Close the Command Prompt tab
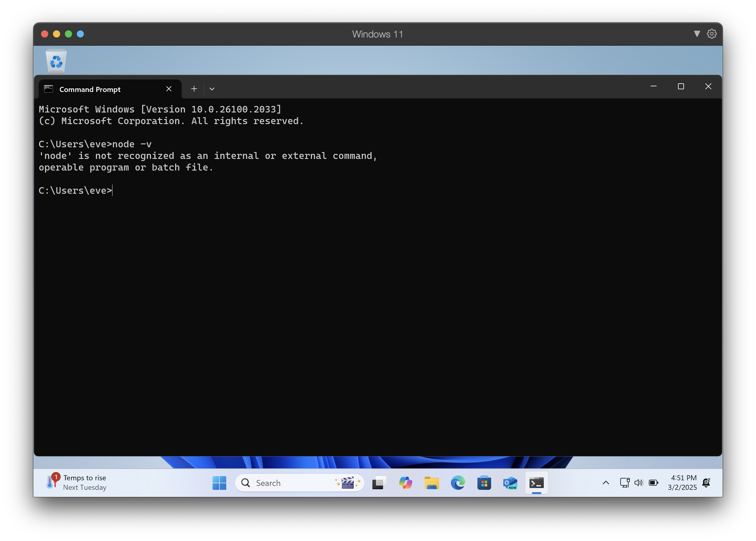 [x=168, y=89]
